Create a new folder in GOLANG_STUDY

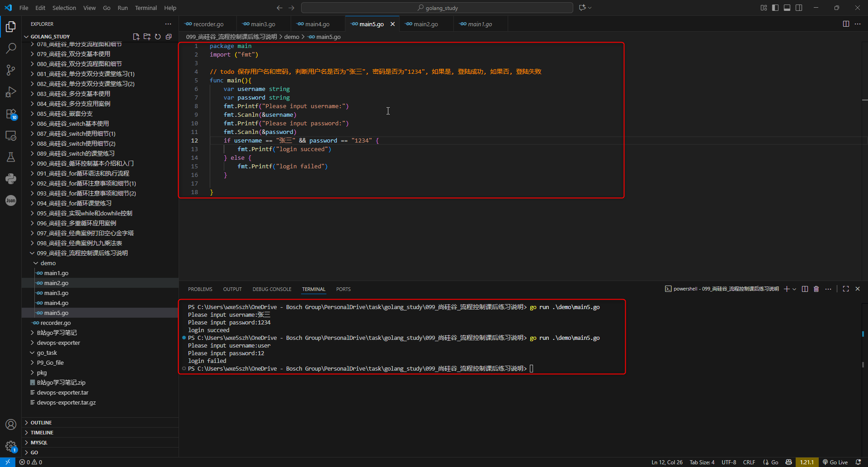(147, 37)
